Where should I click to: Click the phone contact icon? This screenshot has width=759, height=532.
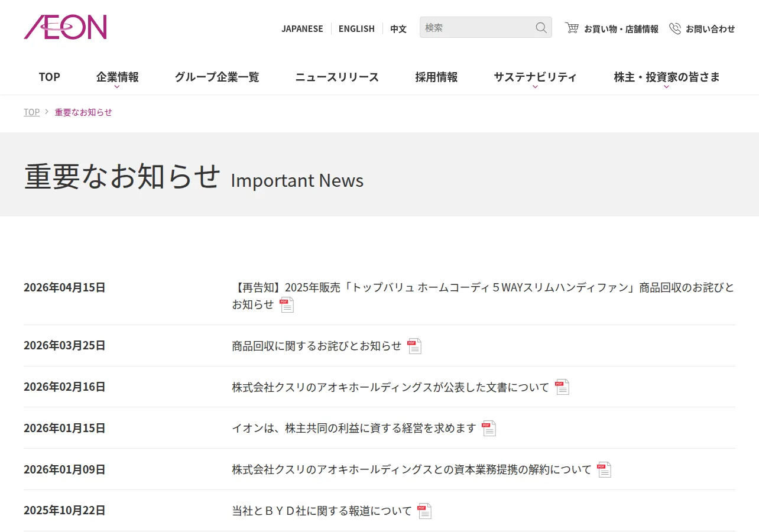[675, 28]
